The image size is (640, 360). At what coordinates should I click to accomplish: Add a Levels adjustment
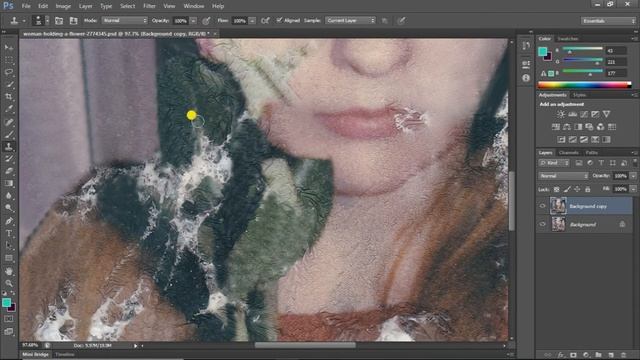pyautogui.click(x=573, y=114)
